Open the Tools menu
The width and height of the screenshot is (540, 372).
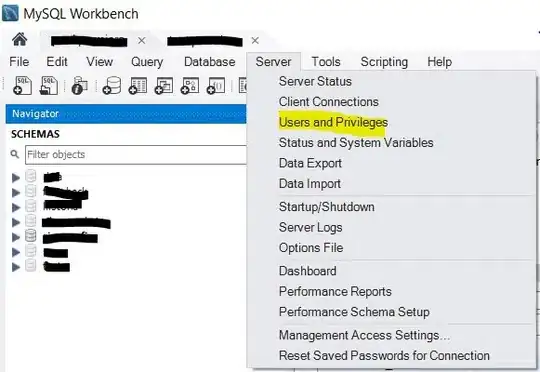(x=326, y=62)
